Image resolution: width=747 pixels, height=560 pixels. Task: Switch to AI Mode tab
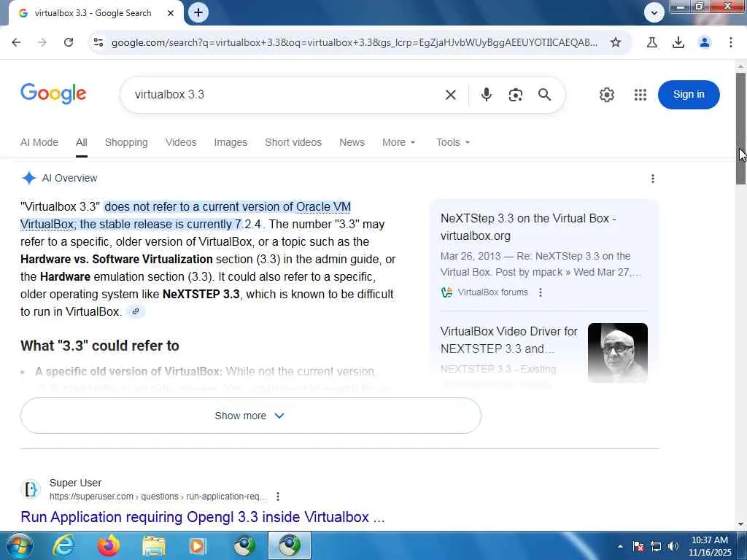click(39, 142)
